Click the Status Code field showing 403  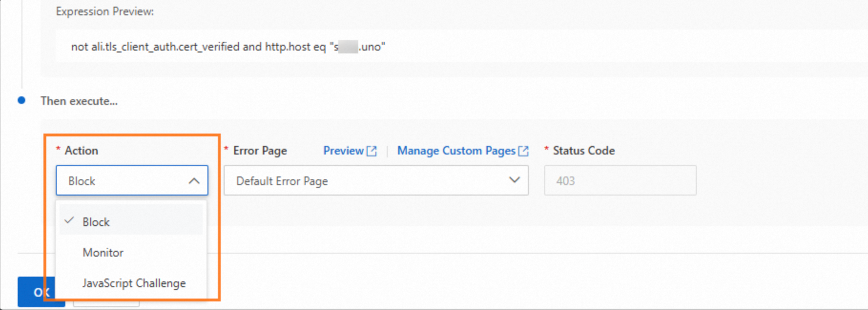pos(620,180)
